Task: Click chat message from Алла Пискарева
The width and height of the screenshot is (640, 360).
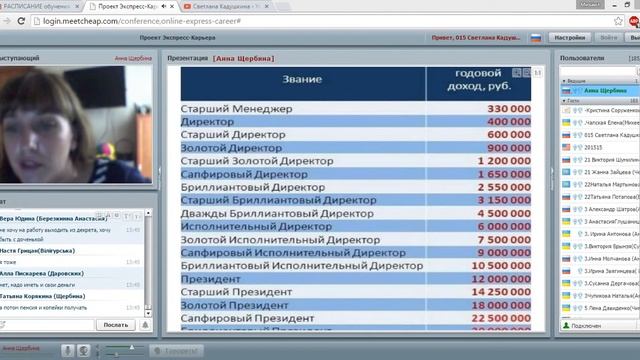Action: point(71,278)
